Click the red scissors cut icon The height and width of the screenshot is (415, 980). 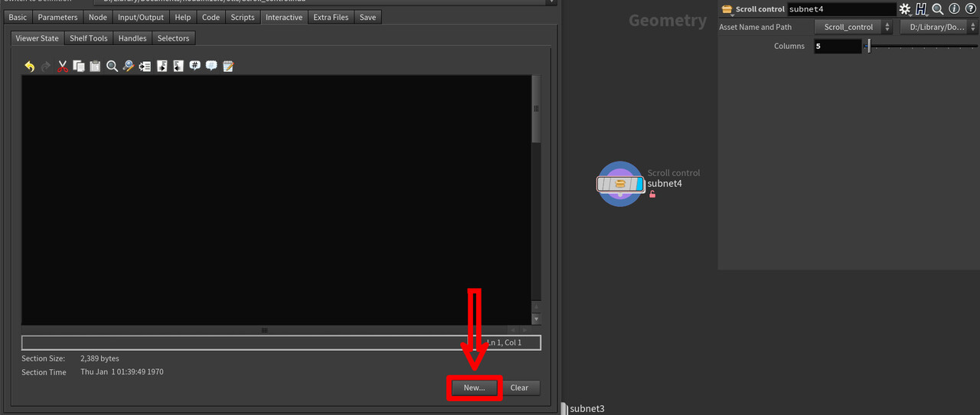63,67
